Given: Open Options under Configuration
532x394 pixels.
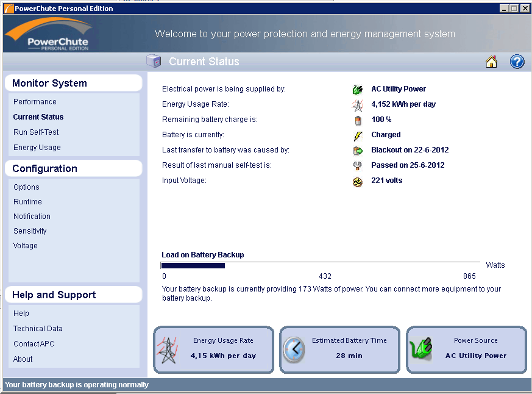Looking at the screenshot, I should pyautogui.click(x=26, y=187).
